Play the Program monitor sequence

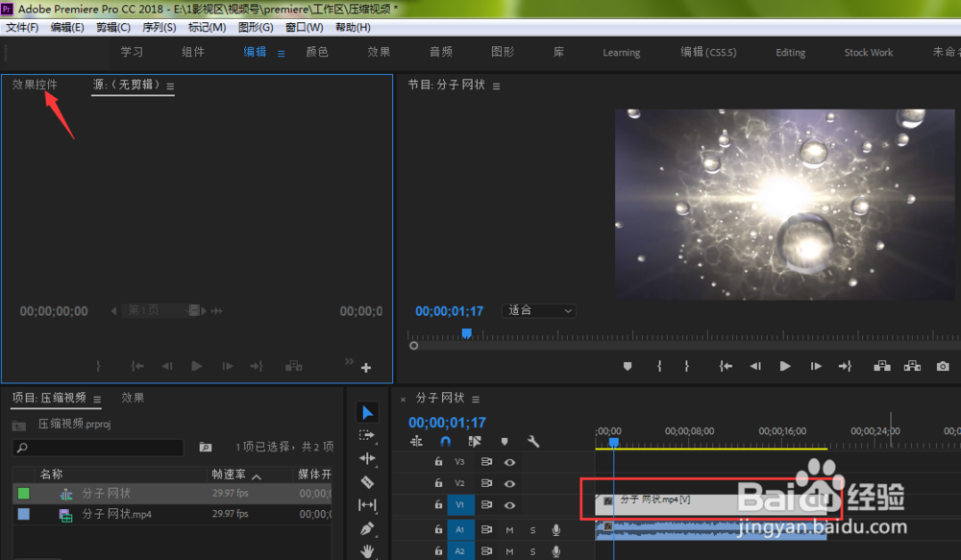coord(785,366)
